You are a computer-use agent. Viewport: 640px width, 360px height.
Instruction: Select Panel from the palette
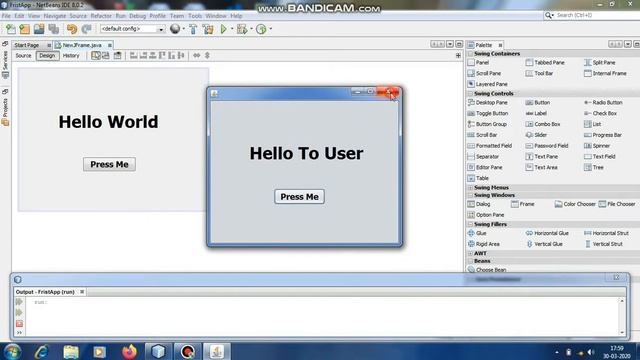click(x=478, y=63)
